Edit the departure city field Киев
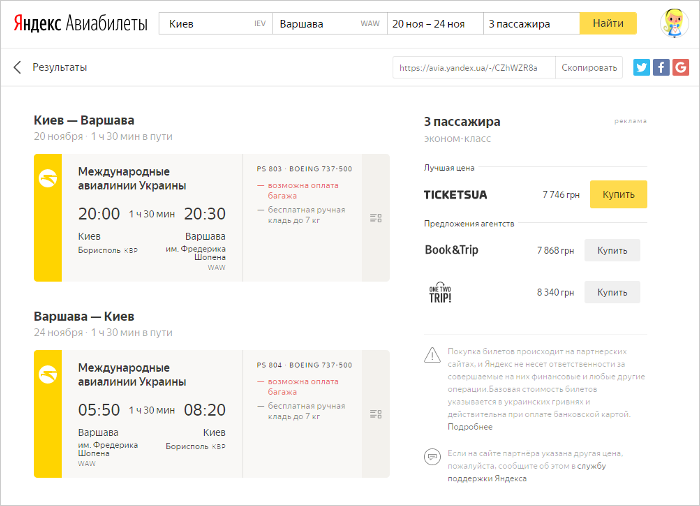Screen dimensions: 700x506 pos(216,24)
